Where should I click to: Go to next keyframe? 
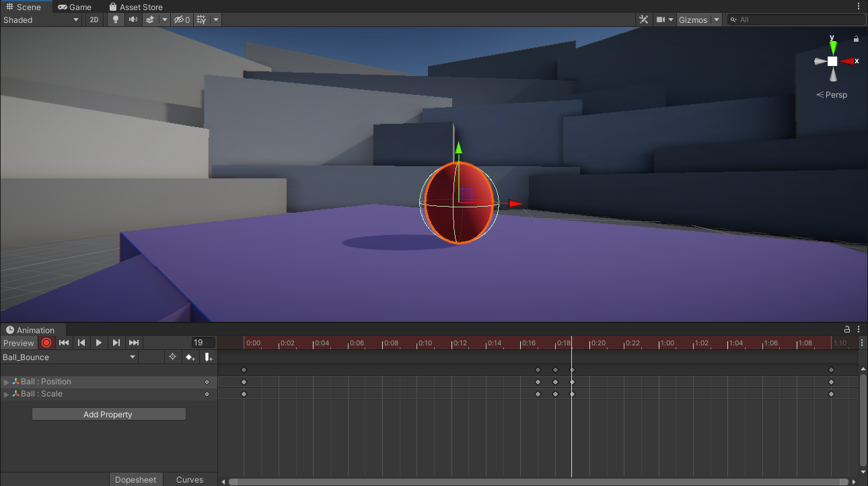[116, 343]
